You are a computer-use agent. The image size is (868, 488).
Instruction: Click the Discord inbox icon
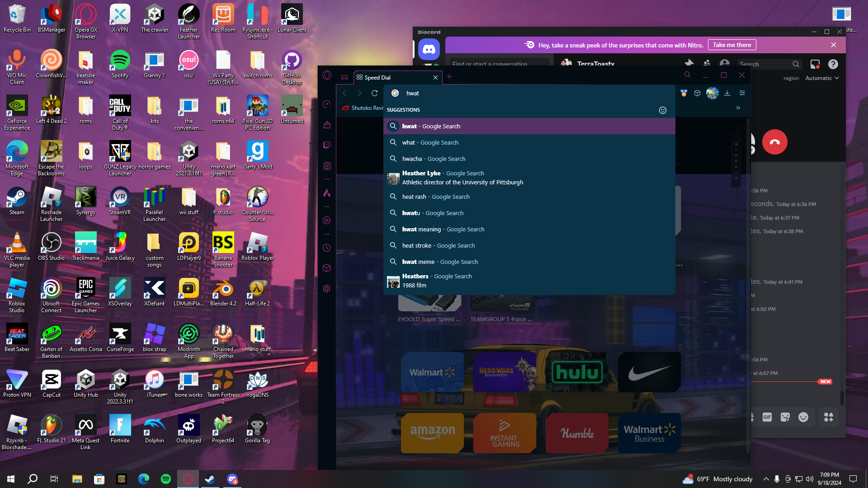tap(815, 64)
